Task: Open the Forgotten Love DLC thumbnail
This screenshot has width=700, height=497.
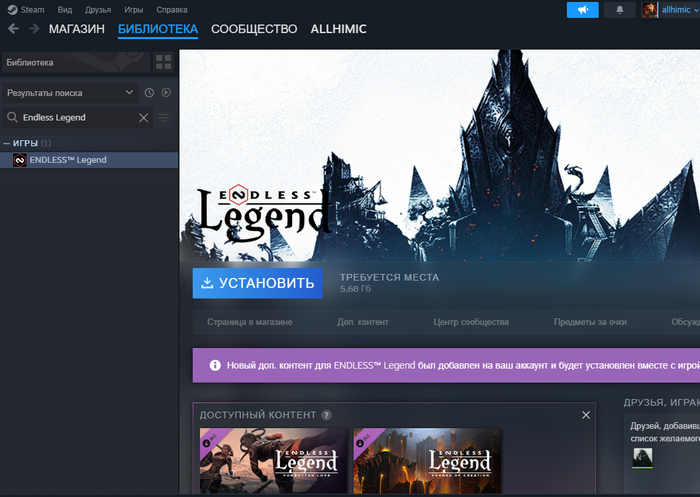Action: (x=273, y=461)
